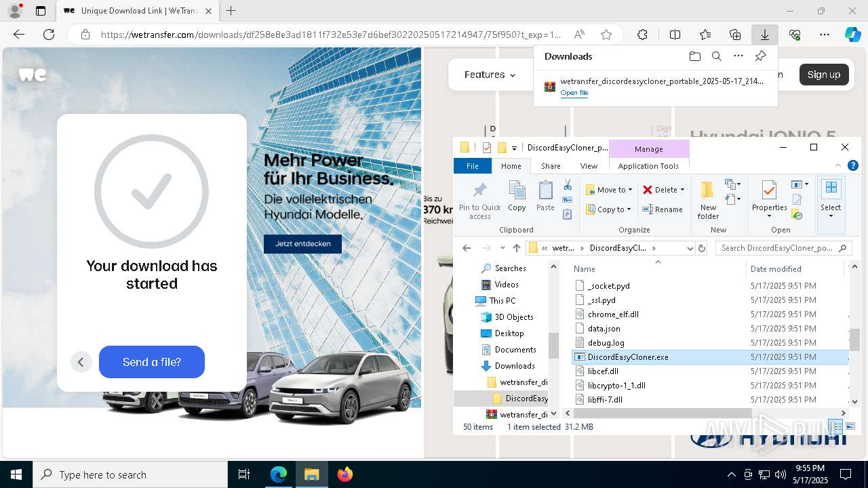Expand the Easy access dropdown
The image size is (868, 488).
[x=733, y=199]
